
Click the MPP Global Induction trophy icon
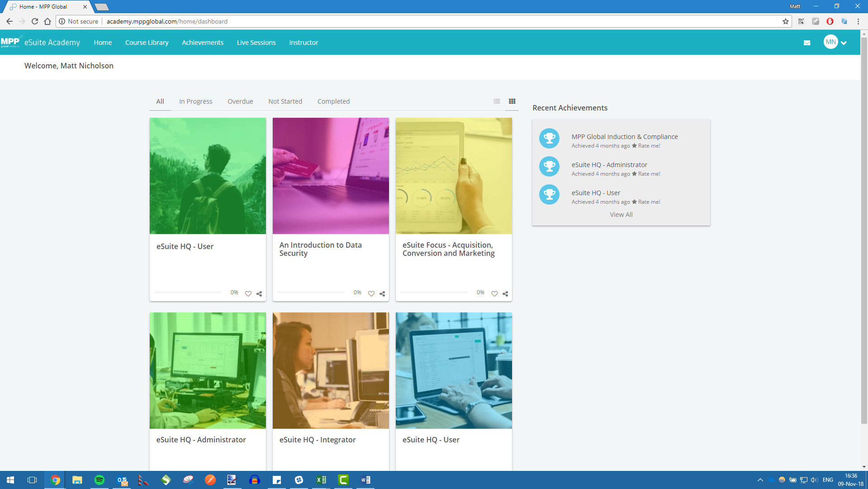[549, 139]
